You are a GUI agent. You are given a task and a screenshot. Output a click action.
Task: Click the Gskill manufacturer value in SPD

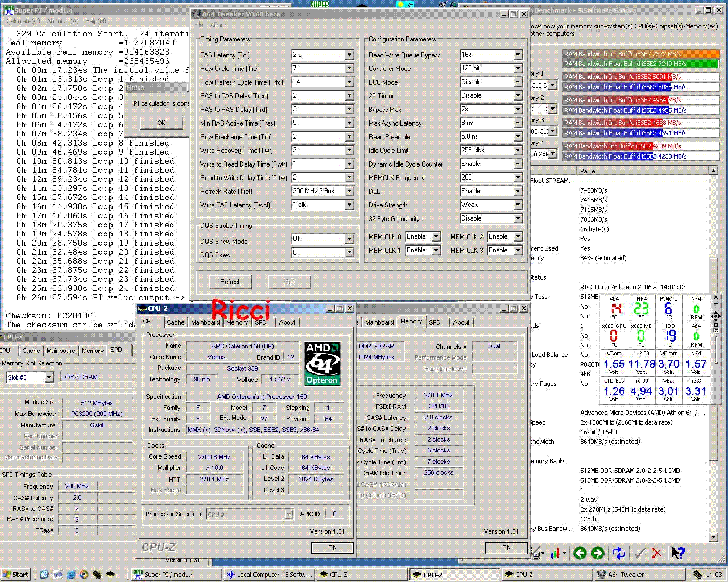97,425
